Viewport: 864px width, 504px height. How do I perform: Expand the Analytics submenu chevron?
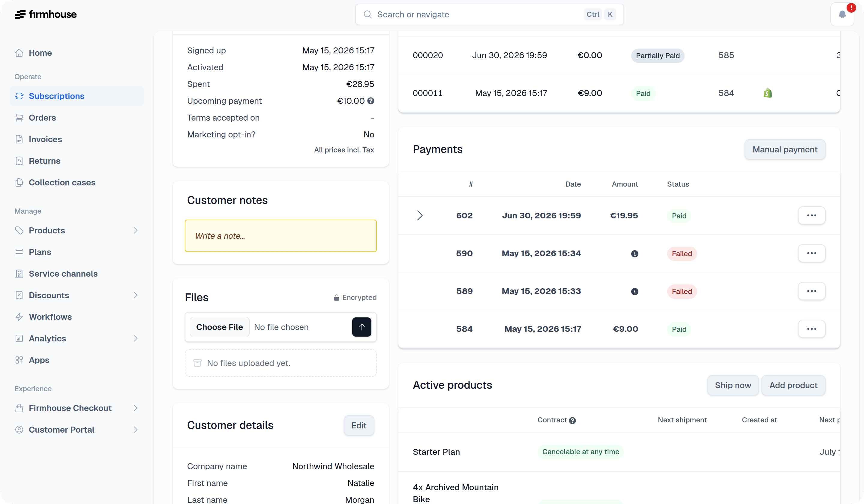pos(135,338)
